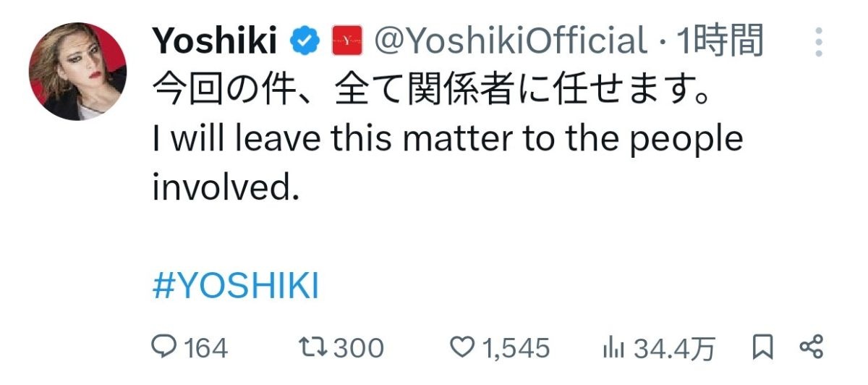The image size is (868, 385).
Task: Click the 164 replies count
Action: pyautogui.click(x=204, y=349)
